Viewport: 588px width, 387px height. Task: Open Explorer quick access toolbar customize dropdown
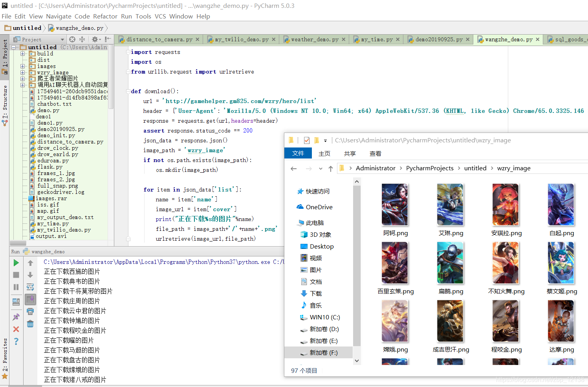point(325,140)
